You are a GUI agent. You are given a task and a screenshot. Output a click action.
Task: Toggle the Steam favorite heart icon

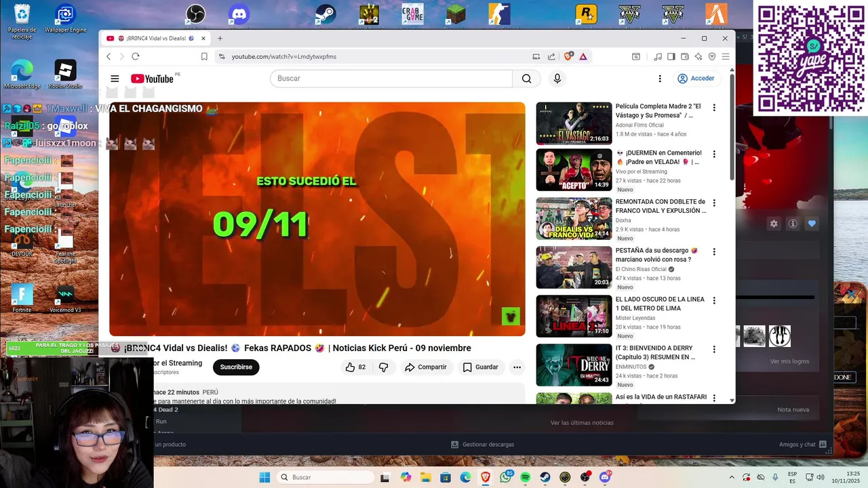point(812,224)
